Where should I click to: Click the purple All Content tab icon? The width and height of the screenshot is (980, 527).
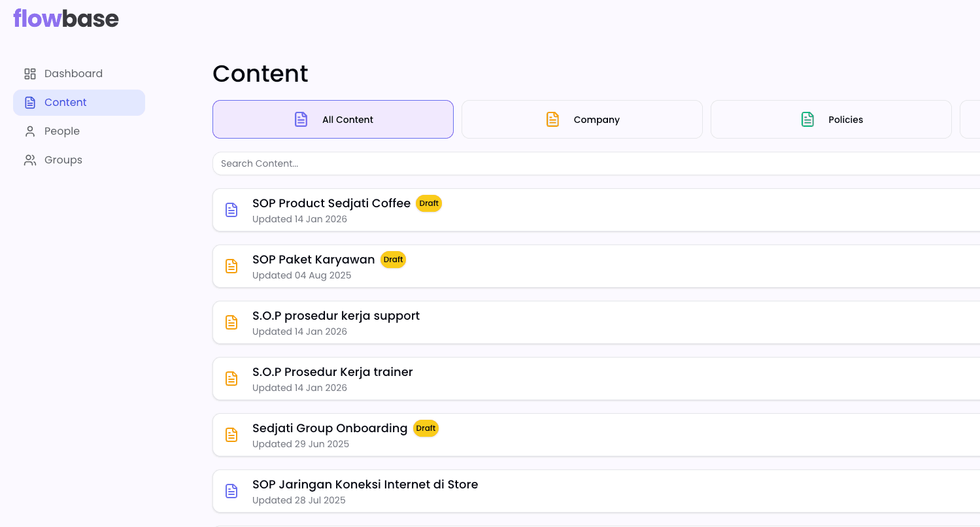pos(301,120)
